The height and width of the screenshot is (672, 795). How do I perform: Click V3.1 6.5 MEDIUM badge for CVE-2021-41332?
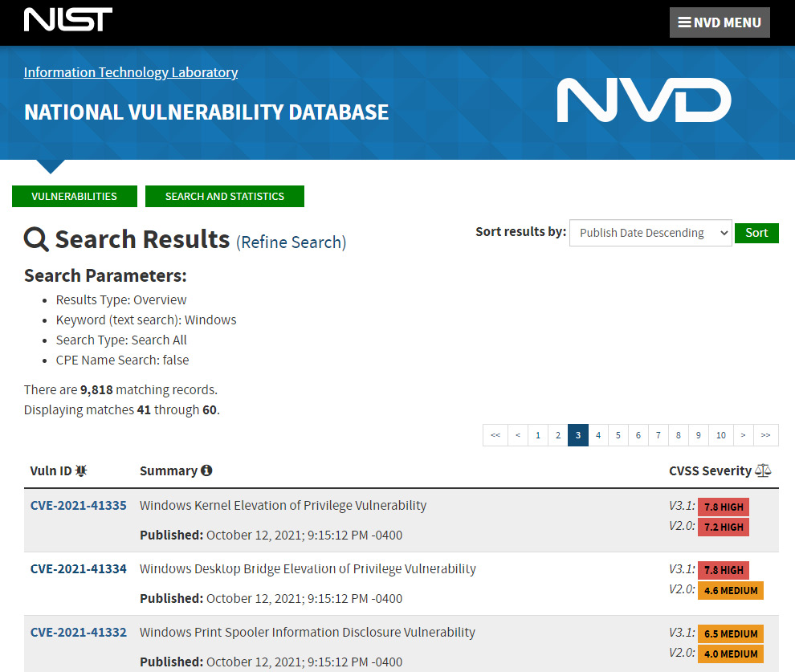click(x=731, y=633)
